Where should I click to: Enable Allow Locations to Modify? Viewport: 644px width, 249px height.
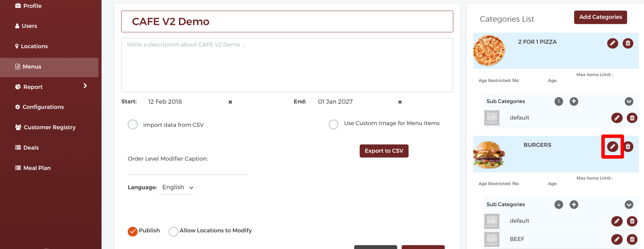[173, 231]
